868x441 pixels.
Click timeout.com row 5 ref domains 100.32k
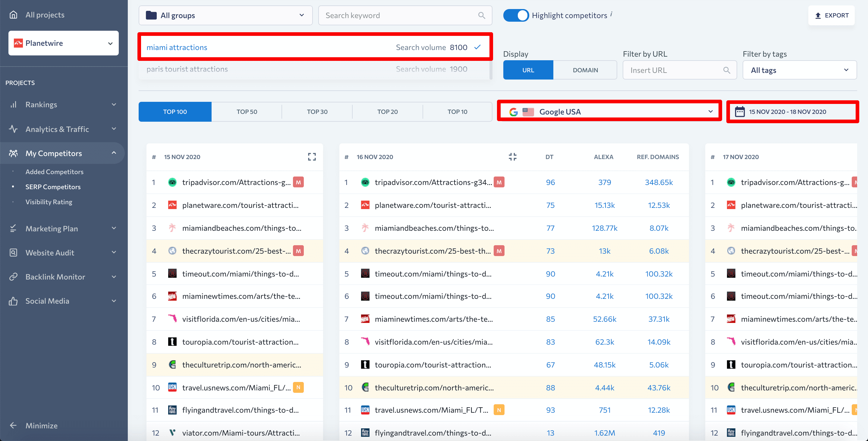[x=659, y=274]
